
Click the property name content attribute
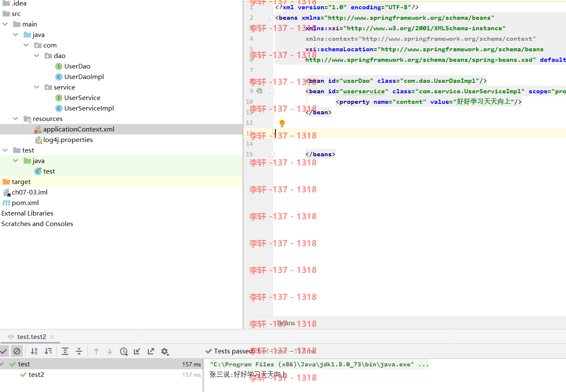click(399, 102)
